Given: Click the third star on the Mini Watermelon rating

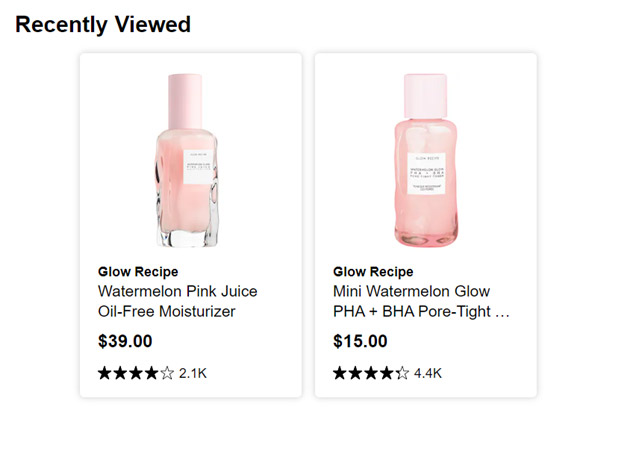Looking at the screenshot, I should (x=371, y=373).
